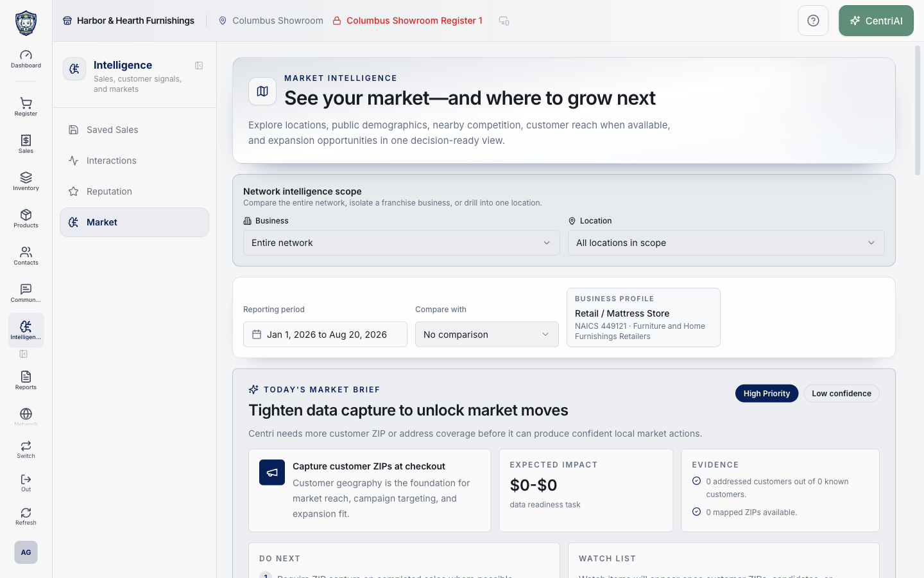924x578 pixels.
Task: Go to the Reputation menu item
Action: pos(134,191)
